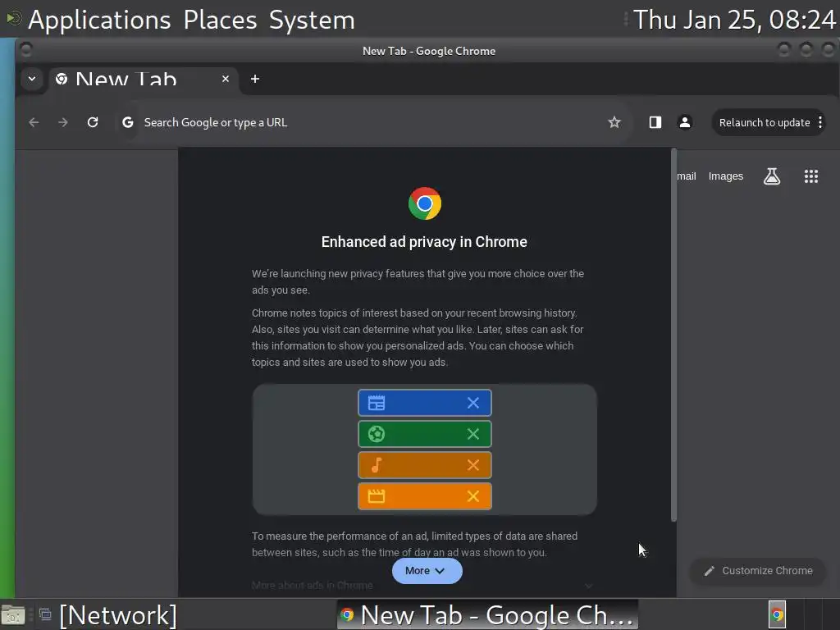Screen dimensions: 840x630
Task: Click the More button in dialog
Action: tap(427, 571)
